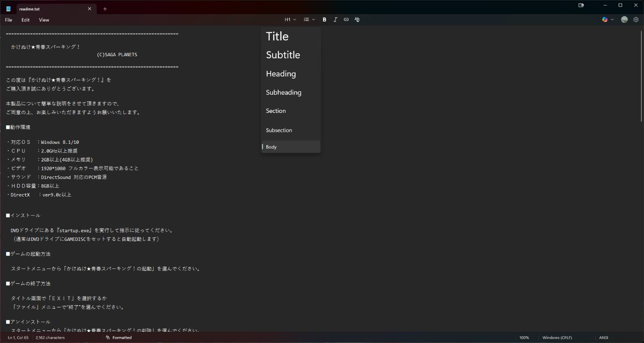The image size is (644, 343).
Task: Open the Copilot menu
Action: tap(608, 20)
